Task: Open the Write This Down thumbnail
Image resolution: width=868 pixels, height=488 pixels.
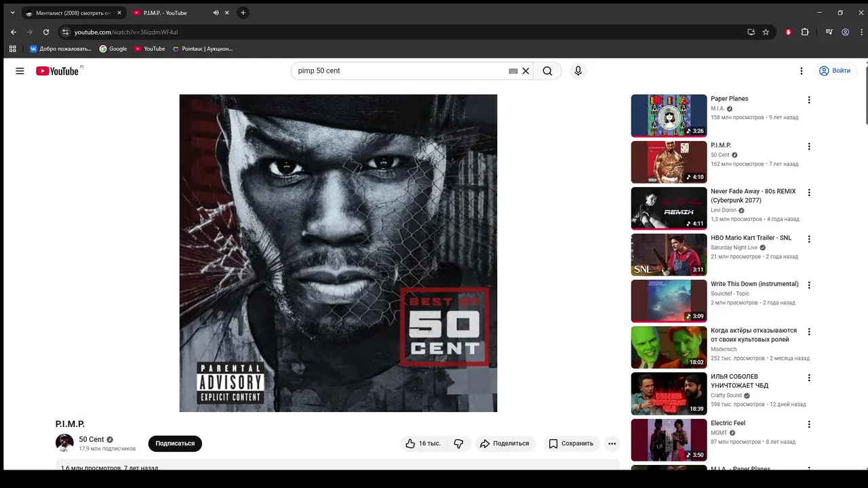Action: pyautogui.click(x=669, y=301)
